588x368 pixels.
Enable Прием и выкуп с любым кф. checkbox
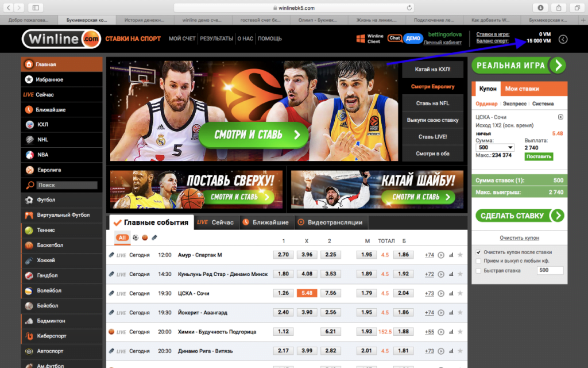tap(478, 261)
